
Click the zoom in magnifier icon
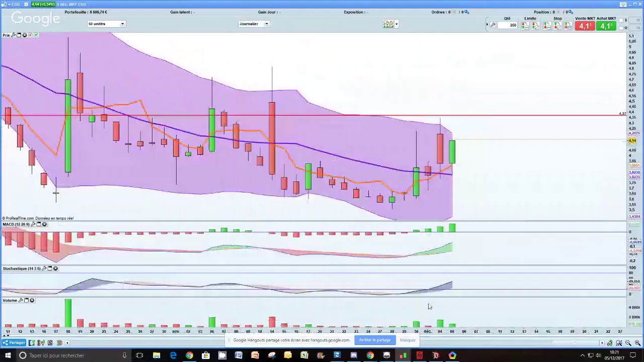pyautogui.click(x=637, y=343)
